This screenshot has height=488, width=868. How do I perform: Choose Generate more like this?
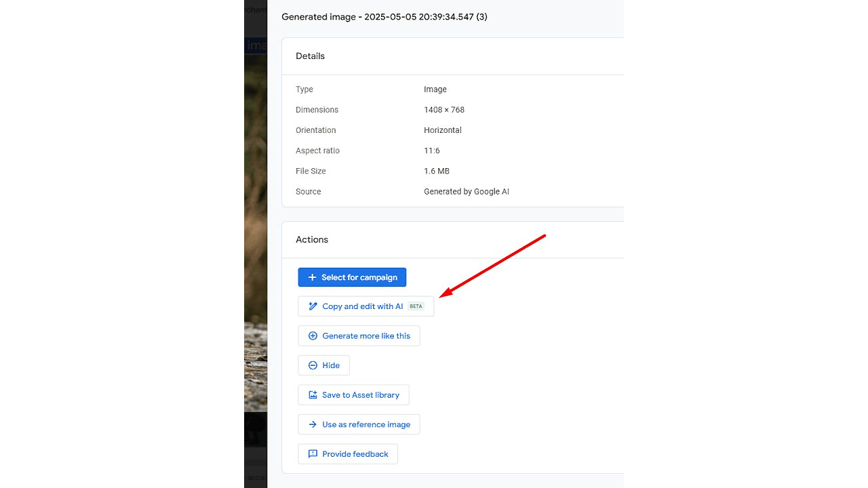pyautogui.click(x=359, y=335)
